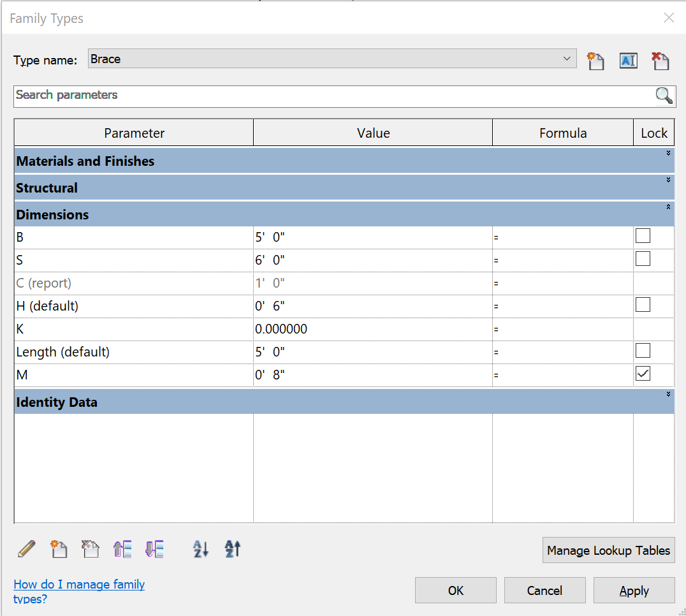
Task: Click the Lock column header
Action: tap(654, 133)
